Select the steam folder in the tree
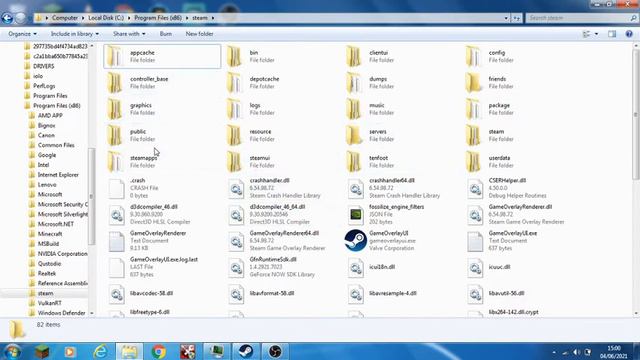This screenshot has width=640, height=360. pos(45,293)
